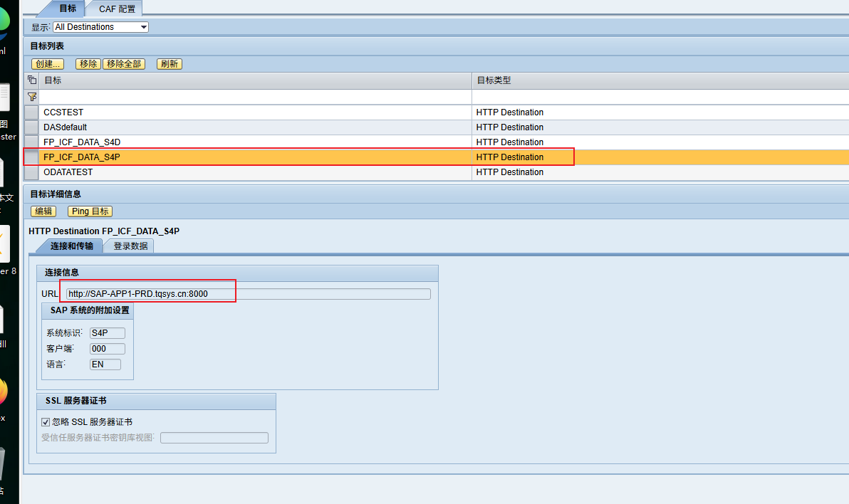Open the 显示 All Destinations dropdown
This screenshot has height=504, width=849.
(x=100, y=27)
